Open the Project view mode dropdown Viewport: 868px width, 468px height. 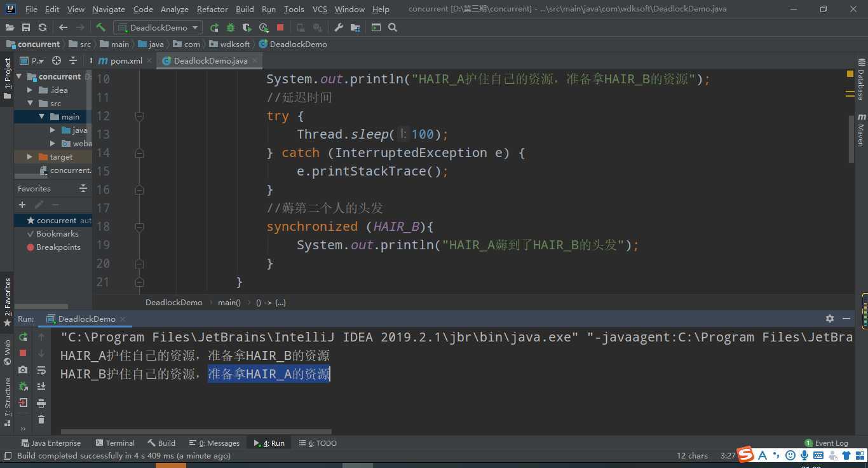[x=33, y=60]
